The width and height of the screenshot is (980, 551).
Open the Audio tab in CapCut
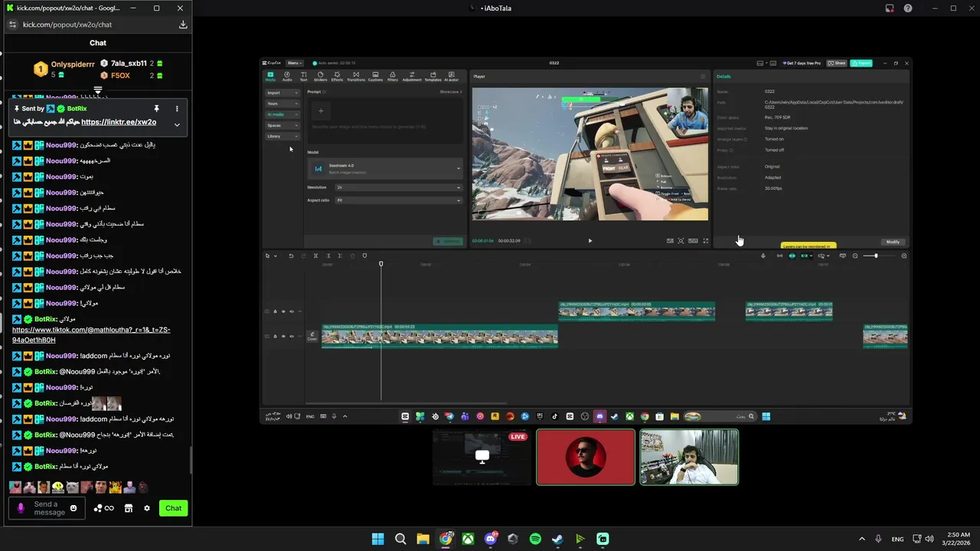click(287, 76)
